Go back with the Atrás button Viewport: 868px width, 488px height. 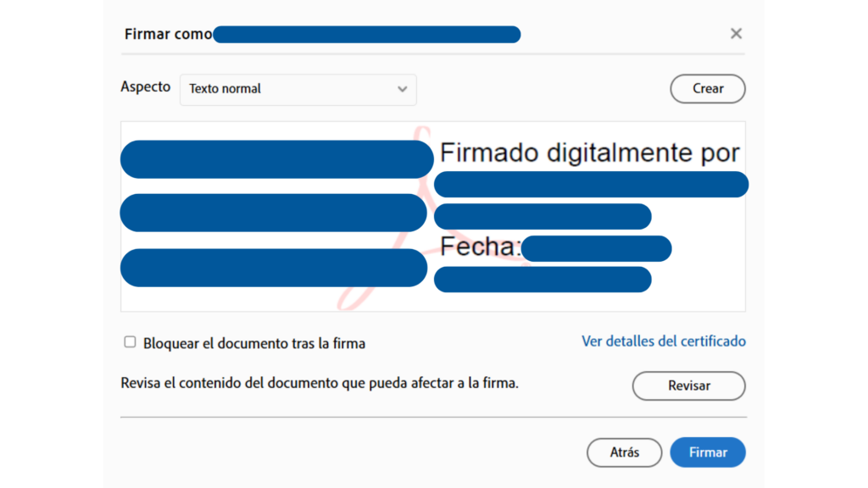624,452
